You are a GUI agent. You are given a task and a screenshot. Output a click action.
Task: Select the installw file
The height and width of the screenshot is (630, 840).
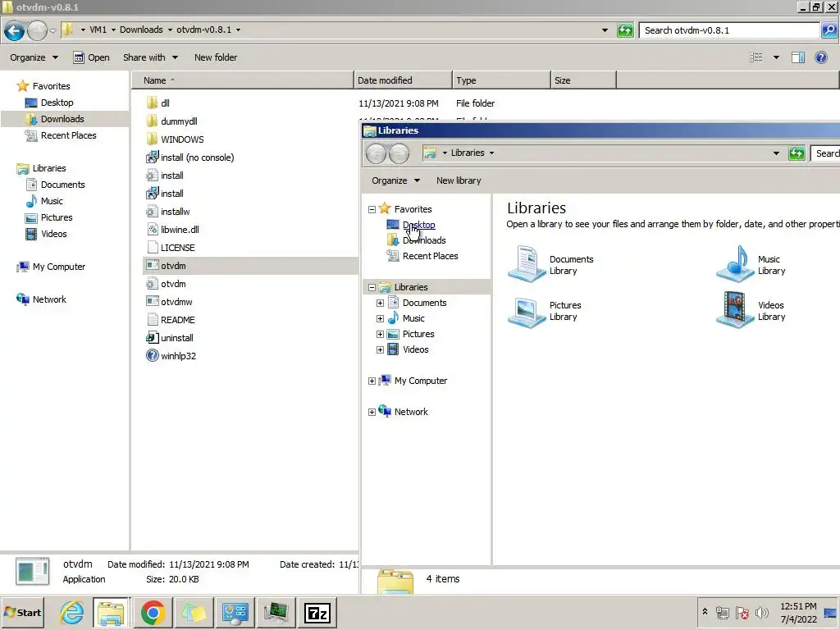tap(168, 212)
